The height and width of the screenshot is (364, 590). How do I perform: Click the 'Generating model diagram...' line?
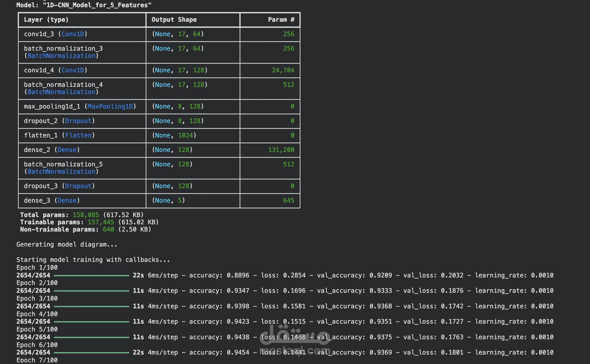[x=67, y=244]
